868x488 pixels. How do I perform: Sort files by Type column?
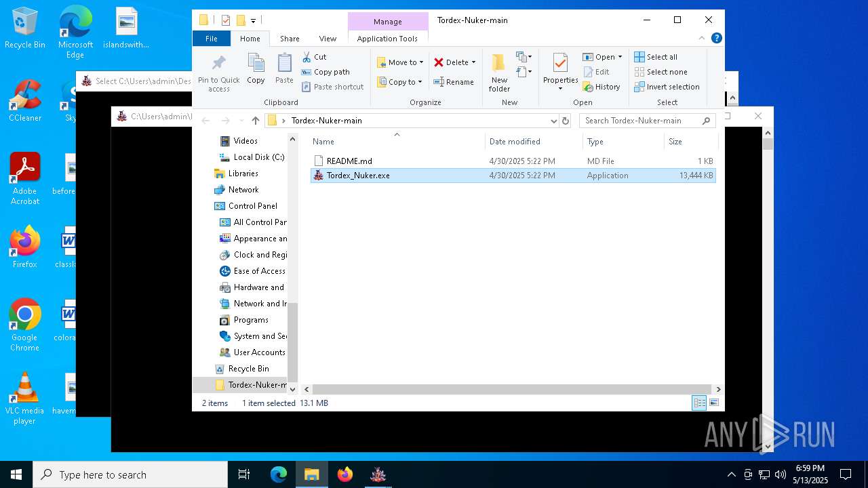(624, 142)
